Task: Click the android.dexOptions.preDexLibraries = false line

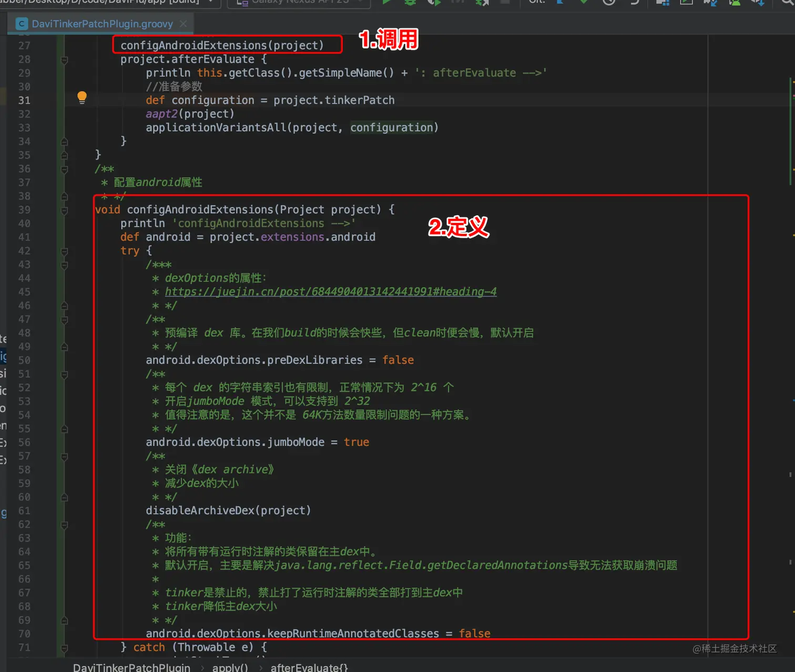Action: [280, 360]
